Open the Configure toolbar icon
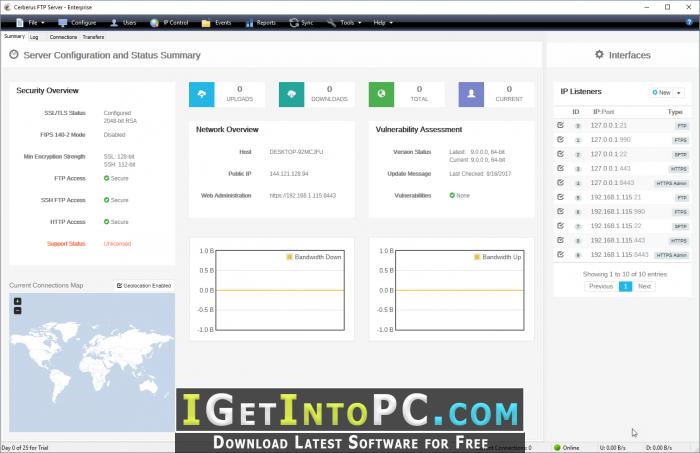Image resolution: width=700 pixels, height=453 pixels. point(63,22)
